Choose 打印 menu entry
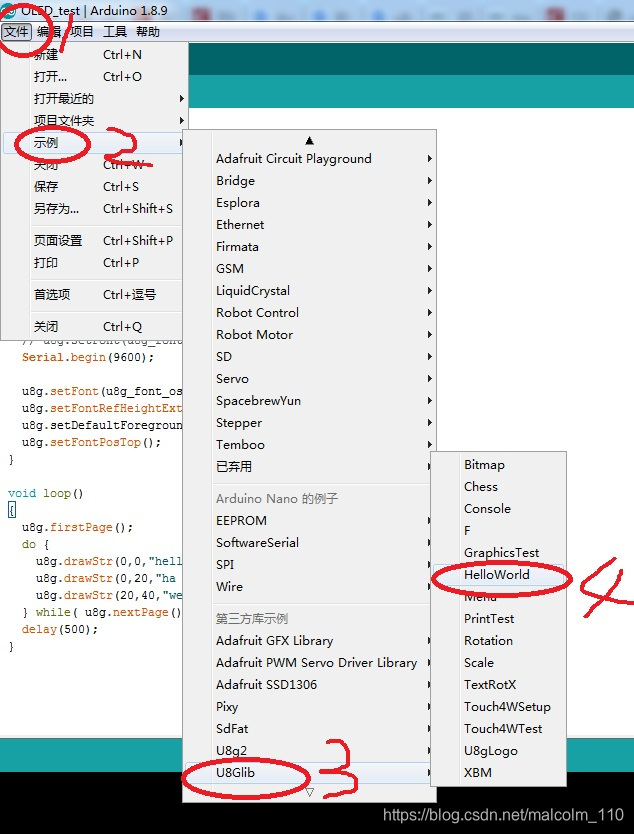Screen dimensions: 634x834 coord(93,263)
